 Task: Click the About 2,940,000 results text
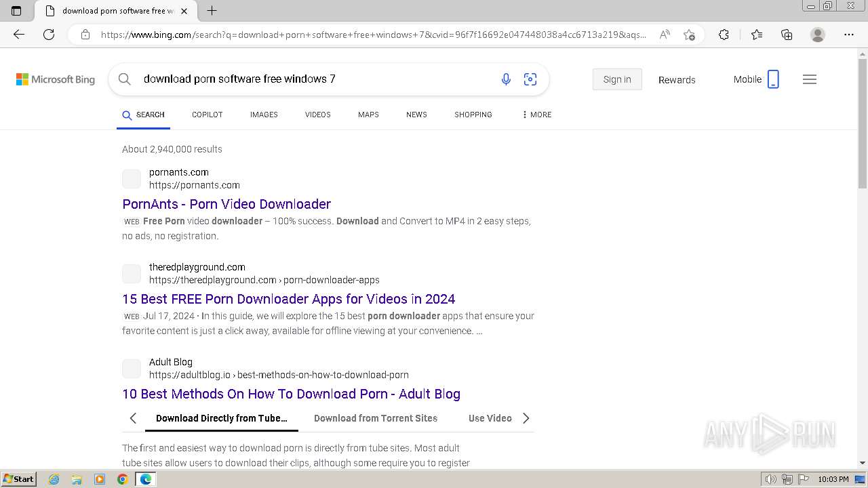coord(172,149)
